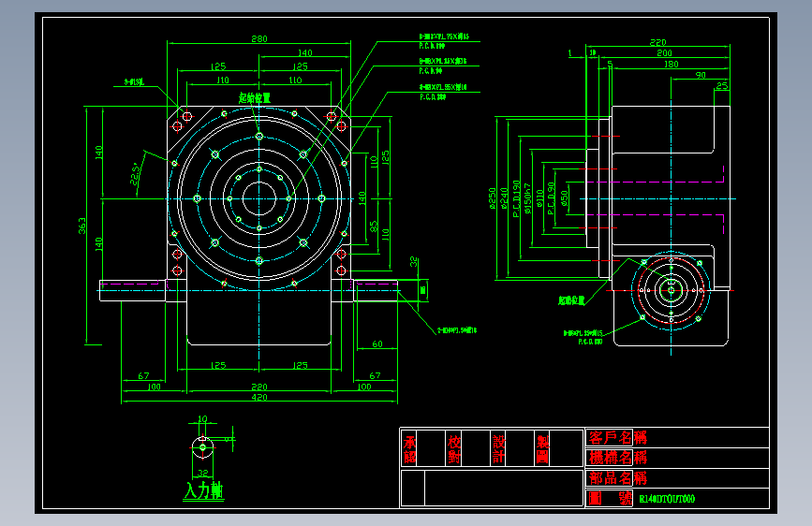Select the 220 dimension below the front view
The height and width of the screenshot is (526, 812).
click(258, 387)
